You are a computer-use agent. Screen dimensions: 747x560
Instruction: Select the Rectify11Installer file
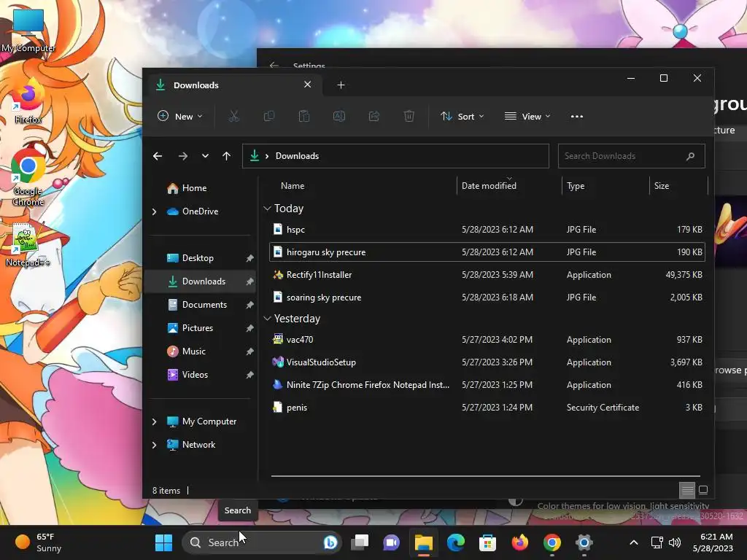tap(487, 275)
